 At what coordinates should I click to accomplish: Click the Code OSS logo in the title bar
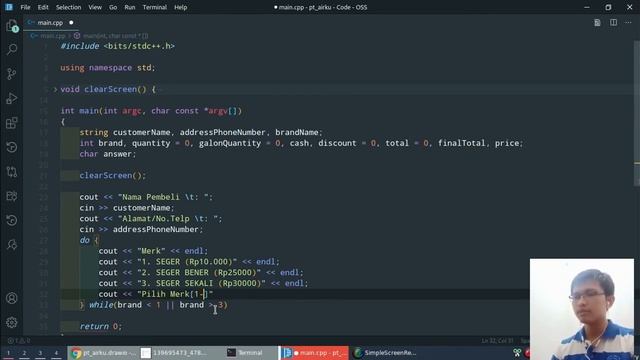click(9, 7)
